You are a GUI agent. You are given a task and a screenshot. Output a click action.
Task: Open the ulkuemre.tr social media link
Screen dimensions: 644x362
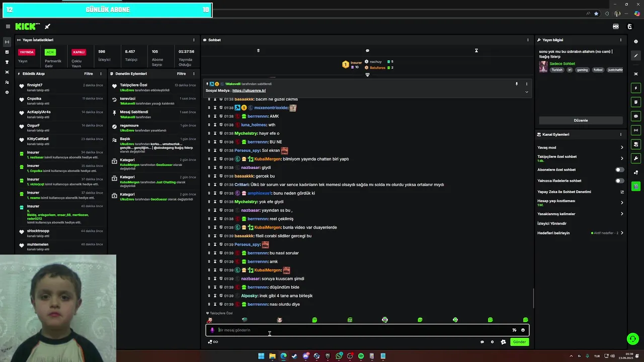[x=249, y=90]
